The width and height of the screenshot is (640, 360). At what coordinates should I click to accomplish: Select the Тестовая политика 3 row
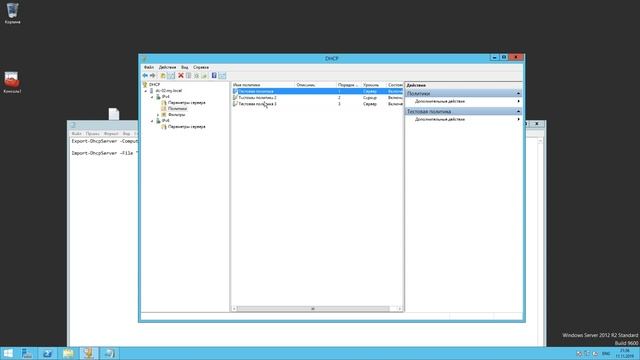point(318,104)
